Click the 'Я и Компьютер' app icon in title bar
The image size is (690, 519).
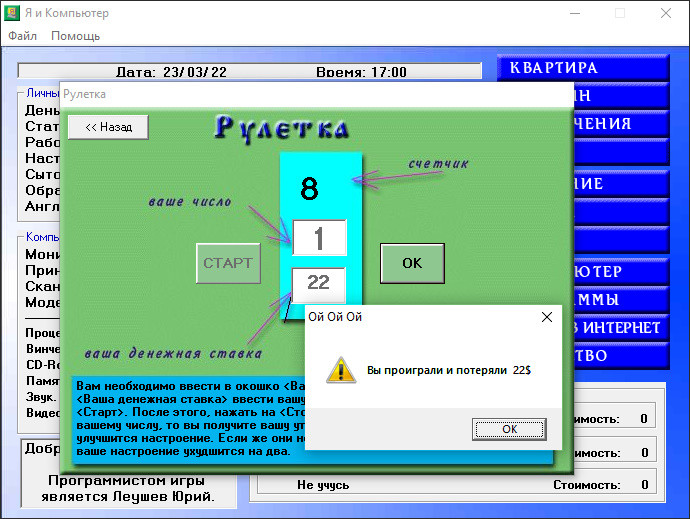click(x=12, y=13)
